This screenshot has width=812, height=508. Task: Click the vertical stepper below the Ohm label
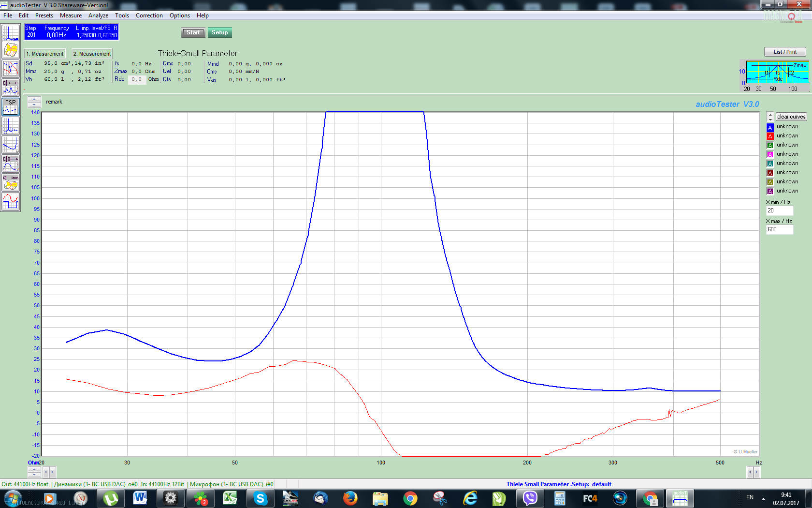click(34, 472)
